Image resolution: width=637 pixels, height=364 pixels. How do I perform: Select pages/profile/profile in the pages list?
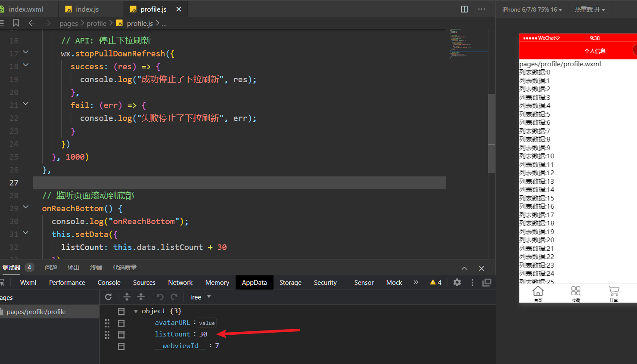pyautogui.click(x=36, y=312)
